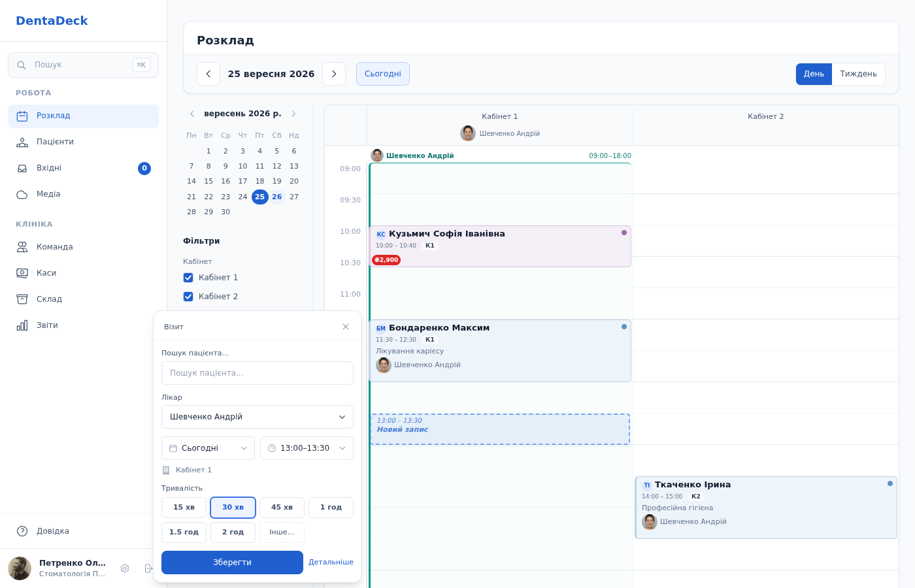Open Лікар dropdown Шевченко Андрій
Viewport: 915px width, 588px height.
point(258,417)
